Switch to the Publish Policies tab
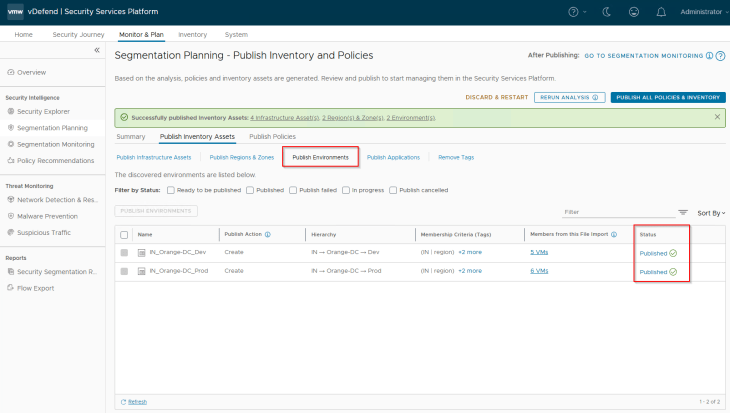This screenshot has height=413, width=730. pyautogui.click(x=272, y=136)
